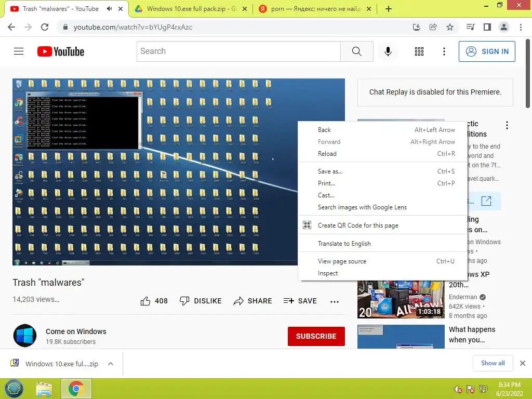
Task: Open the Come on Windows channel name link
Action: point(76,331)
